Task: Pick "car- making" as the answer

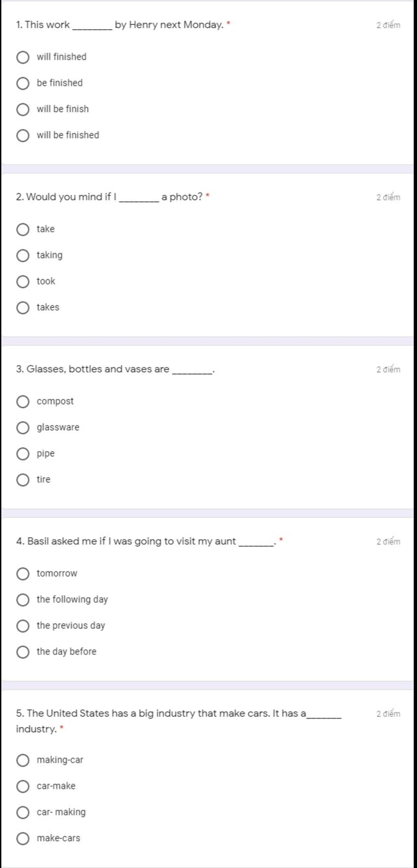Action: coord(23,813)
